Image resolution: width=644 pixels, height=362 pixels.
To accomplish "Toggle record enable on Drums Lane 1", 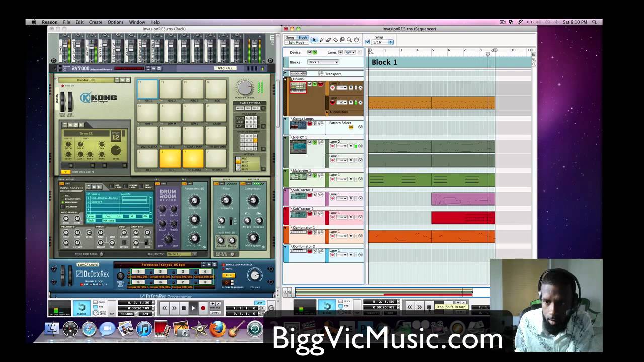I will (x=332, y=102).
